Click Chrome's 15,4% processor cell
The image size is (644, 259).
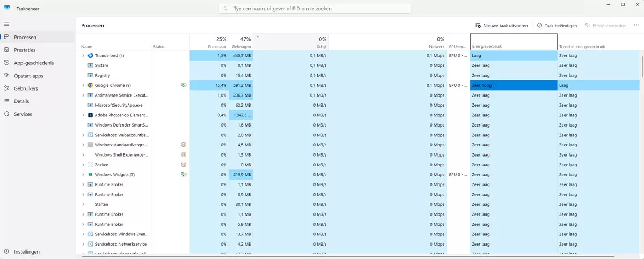[x=209, y=85]
